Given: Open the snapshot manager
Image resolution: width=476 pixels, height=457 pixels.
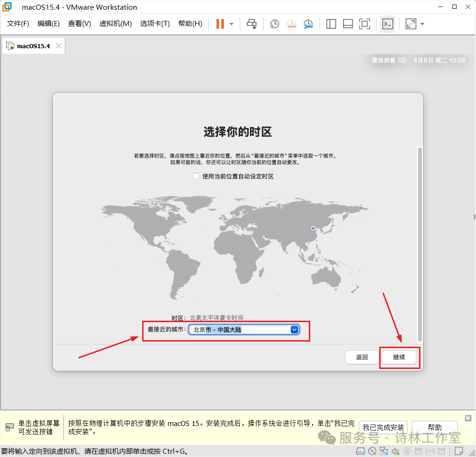Looking at the screenshot, I should 308,24.
